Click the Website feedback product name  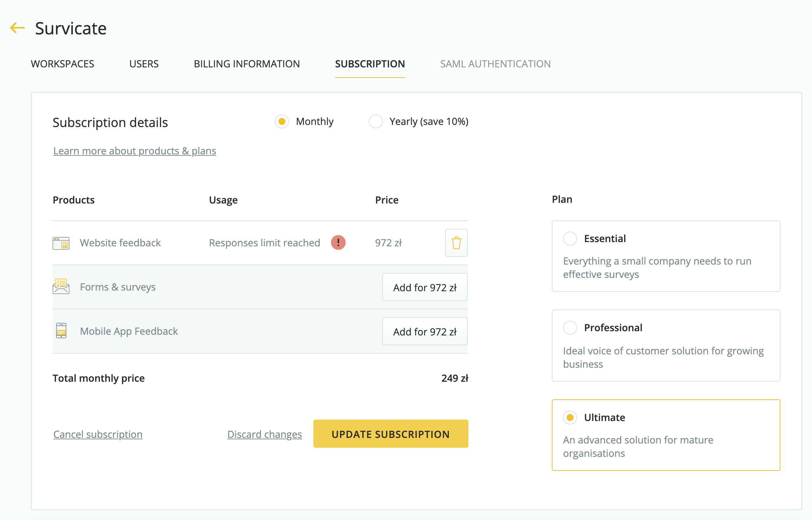click(120, 243)
